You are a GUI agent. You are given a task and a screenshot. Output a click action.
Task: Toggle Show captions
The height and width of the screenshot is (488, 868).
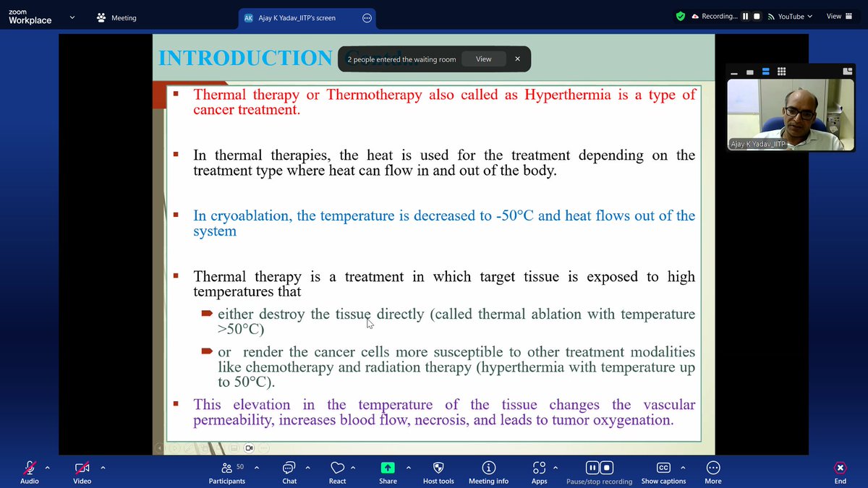coord(663,472)
